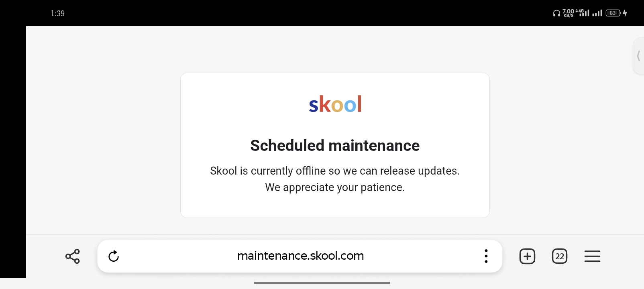Tap the charging bolt icon
The height and width of the screenshot is (289, 644).
625,13
